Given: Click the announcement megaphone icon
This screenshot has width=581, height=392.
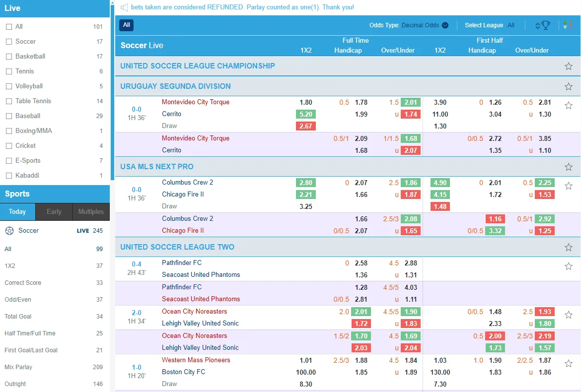Looking at the screenshot, I should [x=124, y=7].
